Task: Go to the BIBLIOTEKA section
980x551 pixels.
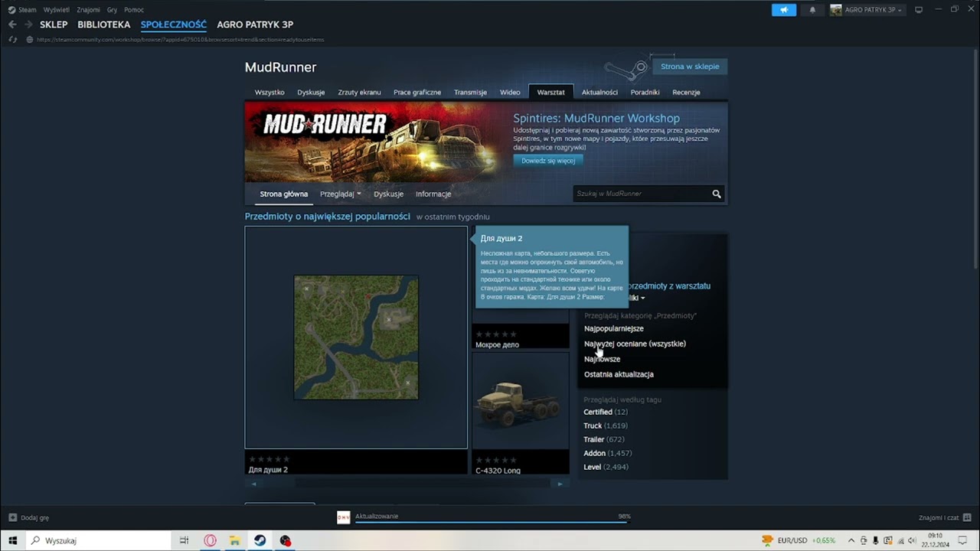Action: pos(104,24)
